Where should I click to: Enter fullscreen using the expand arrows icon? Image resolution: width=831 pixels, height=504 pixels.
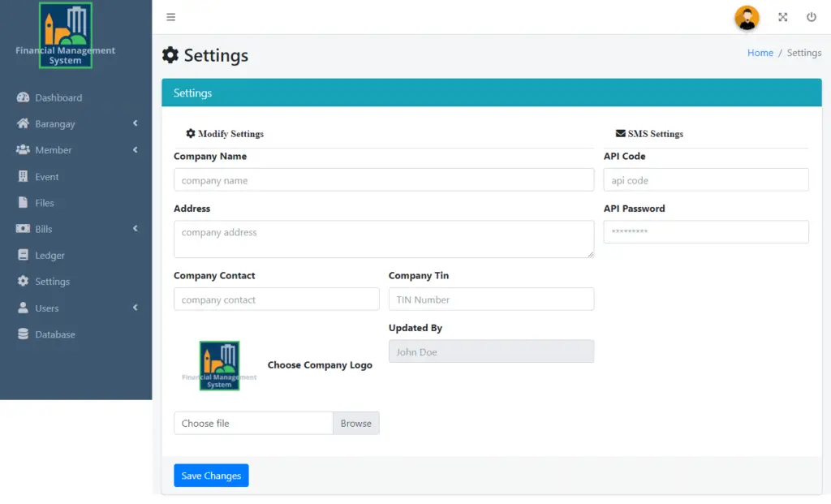(782, 16)
